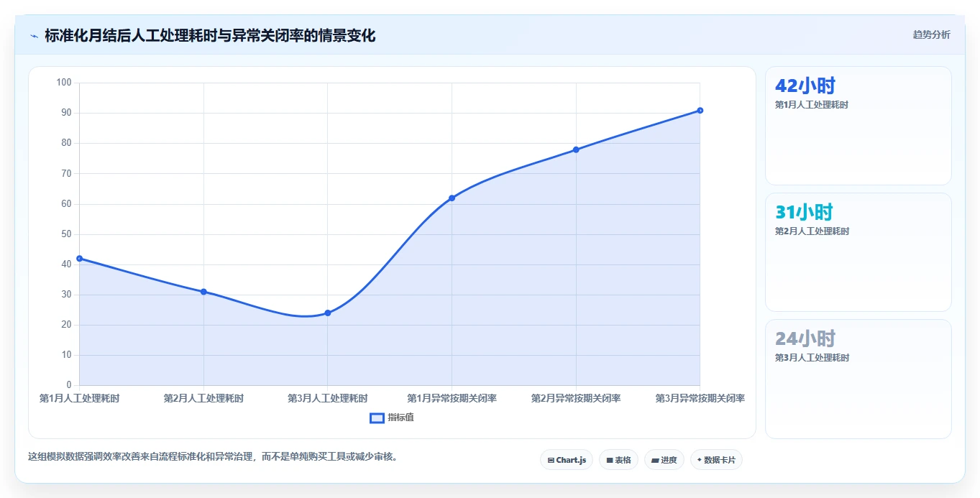
Task: Click the y-axis value 100
Action: click(64, 83)
